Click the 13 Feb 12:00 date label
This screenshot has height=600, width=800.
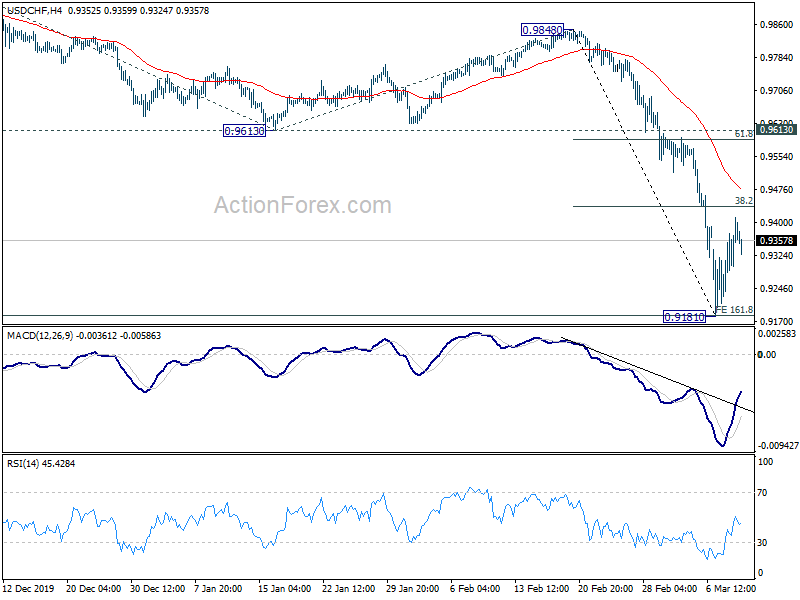(541, 588)
